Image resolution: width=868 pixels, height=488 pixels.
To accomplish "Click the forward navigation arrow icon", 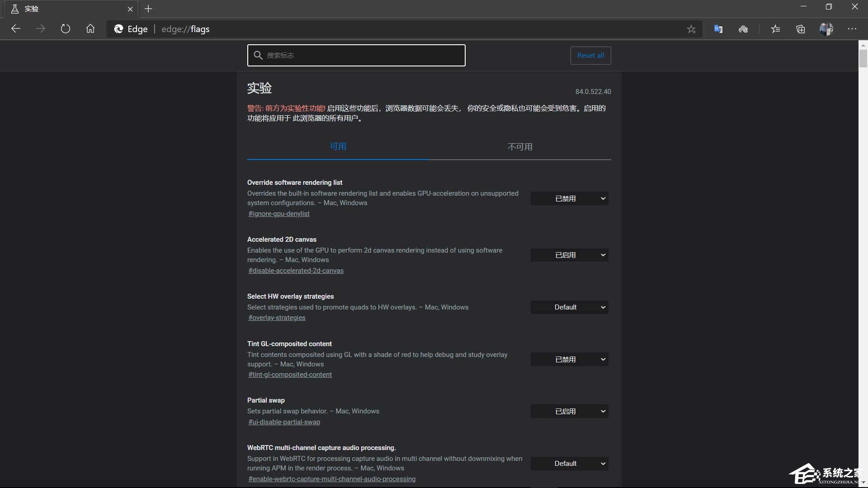I will pyautogui.click(x=40, y=28).
